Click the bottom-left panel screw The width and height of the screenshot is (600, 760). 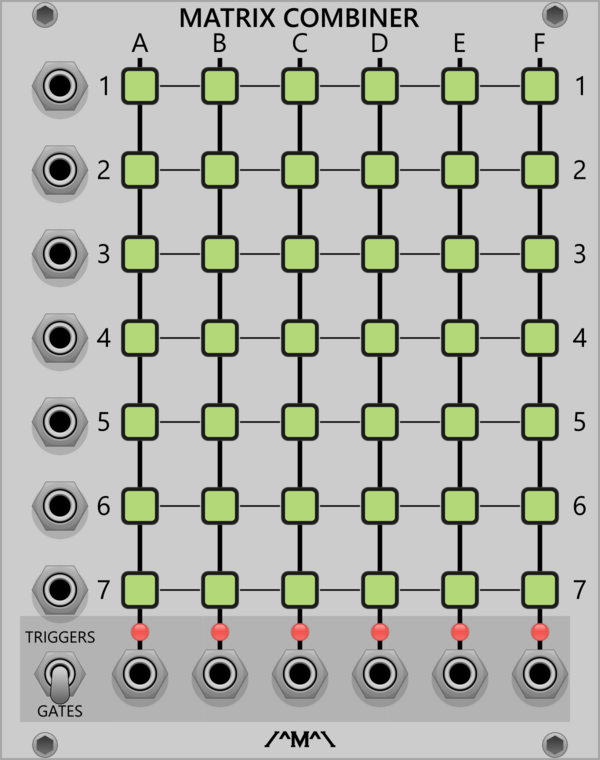tap(45, 744)
